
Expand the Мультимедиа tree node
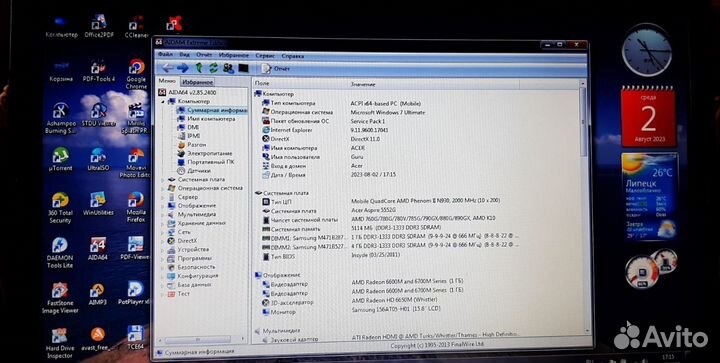[x=162, y=215]
